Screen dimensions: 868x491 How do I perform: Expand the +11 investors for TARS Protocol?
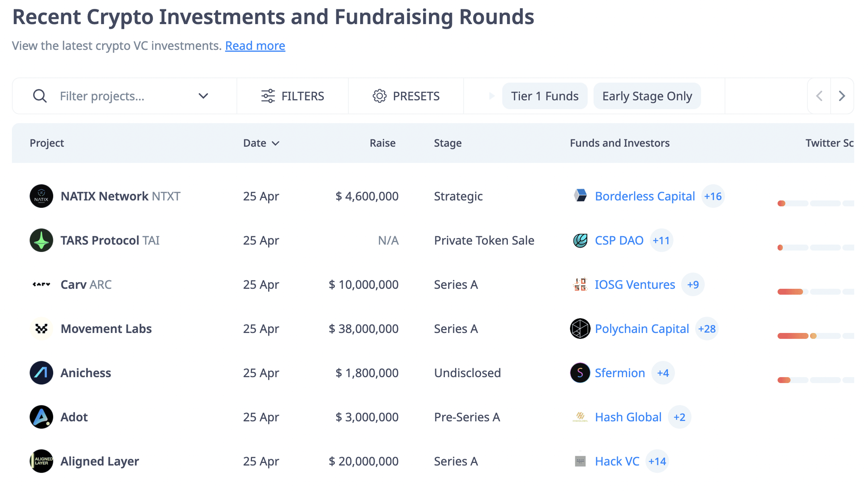coord(661,240)
